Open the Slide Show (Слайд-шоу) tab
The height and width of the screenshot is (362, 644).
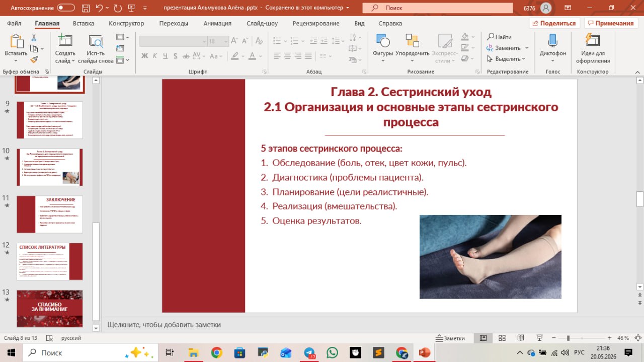(262, 23)
